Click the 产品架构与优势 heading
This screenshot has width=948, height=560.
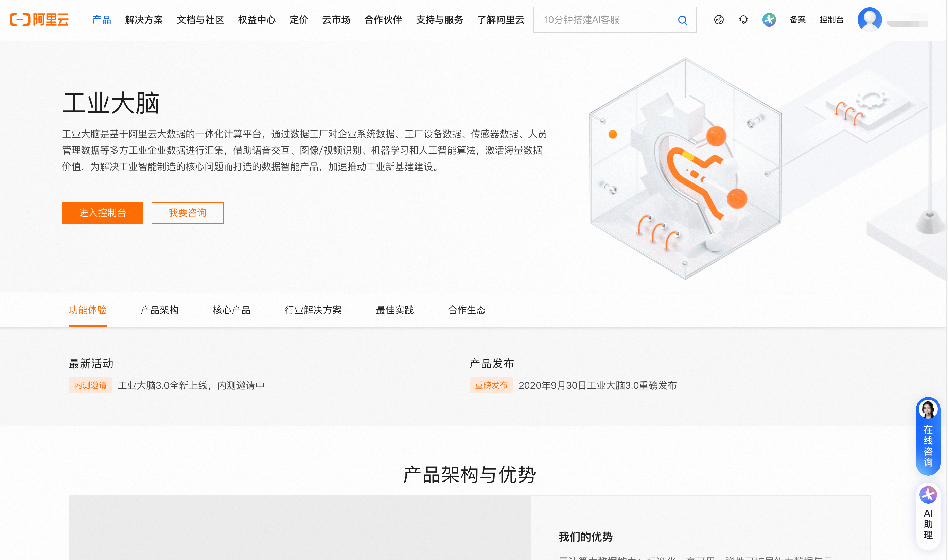(x=469, y=475)
